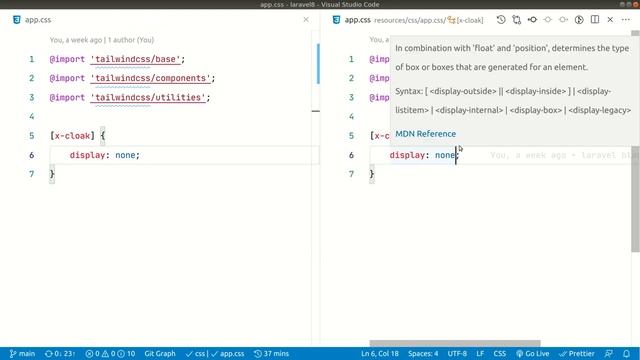Change indentation via Spaces: 4
Screen dimensions: 640x360
(x=423, y=353)
